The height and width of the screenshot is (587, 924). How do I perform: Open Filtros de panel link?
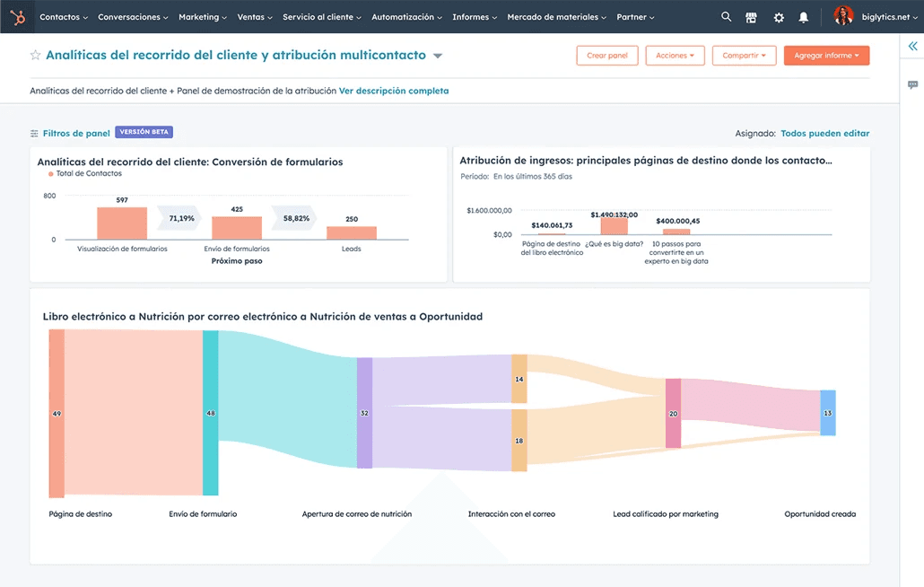tap(76, 134)
